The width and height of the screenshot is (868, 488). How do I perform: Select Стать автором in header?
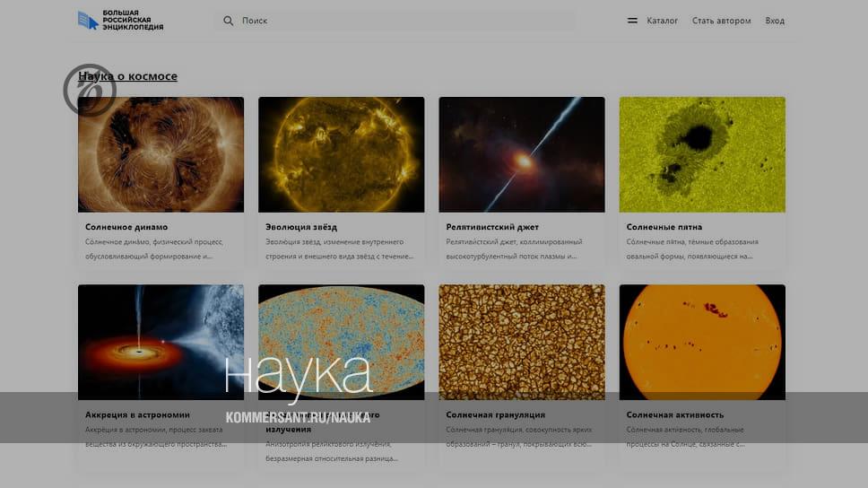pyautogui.click(x=721, y=21)
